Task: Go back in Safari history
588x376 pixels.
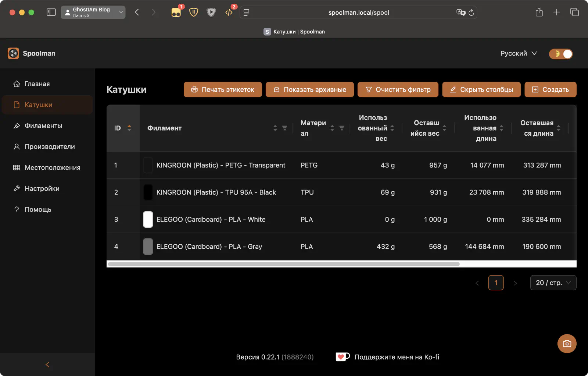Action: pyautogui.click(x=137, y=13)
